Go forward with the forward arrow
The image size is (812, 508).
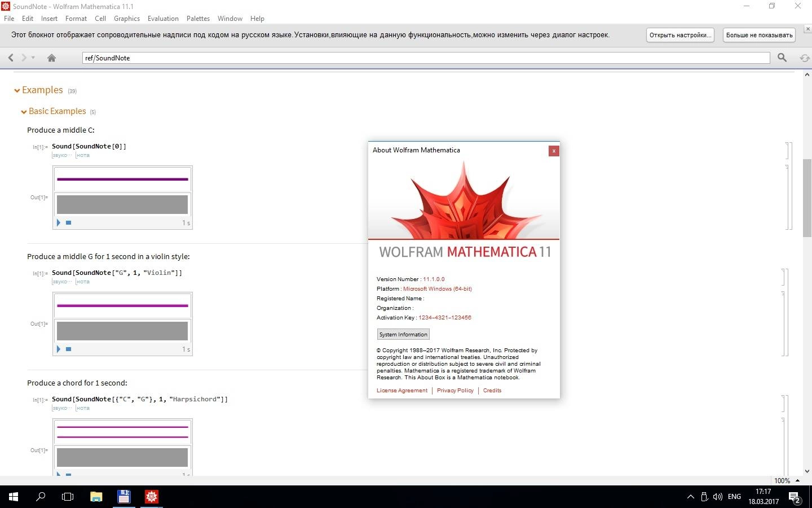coord(24,58)
